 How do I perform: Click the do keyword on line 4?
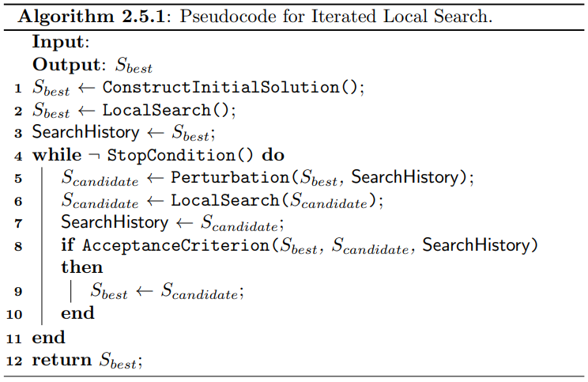tap(273, 155)
